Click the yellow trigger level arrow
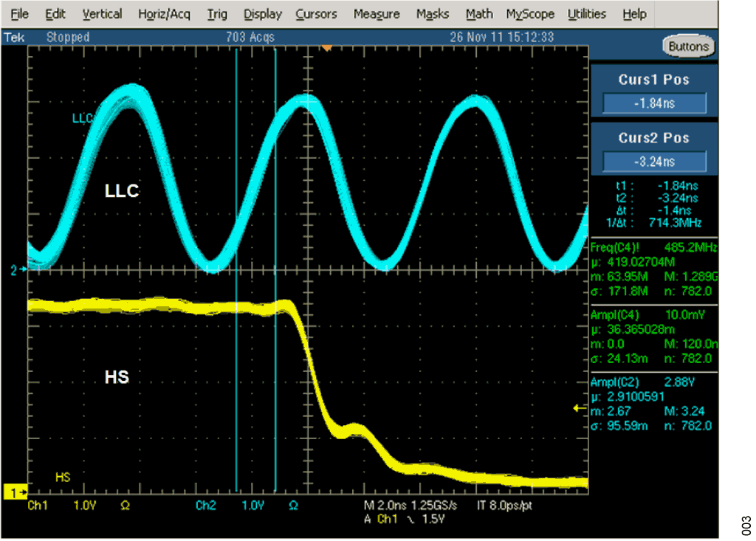The image size is (756, 541). click(580, 407)
